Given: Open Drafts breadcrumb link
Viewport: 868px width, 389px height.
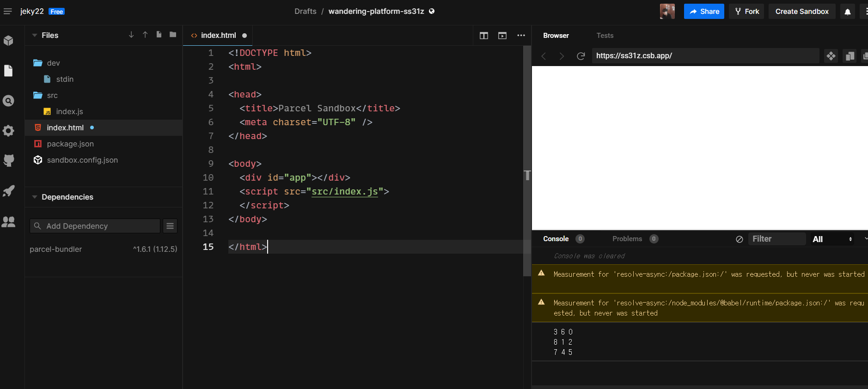Looking at the screenshot, I should coord(306,11).
